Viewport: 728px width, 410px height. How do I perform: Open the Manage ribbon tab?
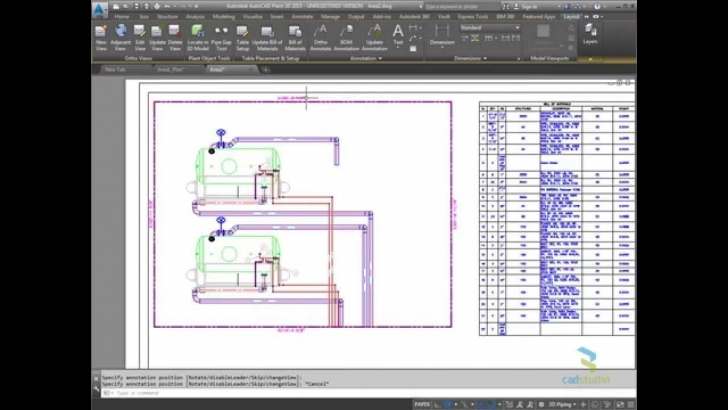pyautogui.click(x=330, y=17)
